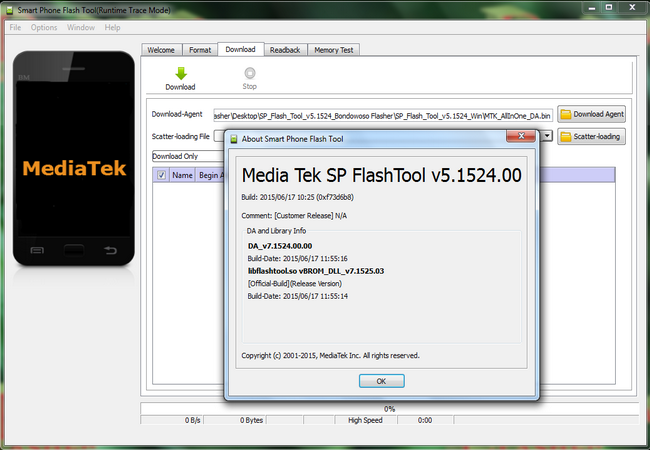This screenshot has height=450, width=650.
Task: Click the '0 Bytes' status bar entry
Action: [x=251, y=420]
